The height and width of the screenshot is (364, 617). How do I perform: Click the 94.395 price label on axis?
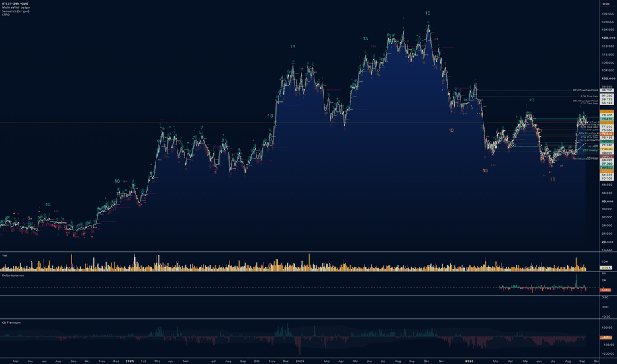click(x=607, y=91)
